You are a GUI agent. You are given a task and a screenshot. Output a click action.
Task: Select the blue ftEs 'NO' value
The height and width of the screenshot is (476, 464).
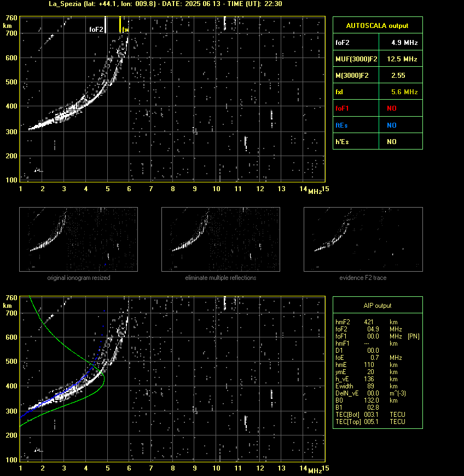pos(392,125)
